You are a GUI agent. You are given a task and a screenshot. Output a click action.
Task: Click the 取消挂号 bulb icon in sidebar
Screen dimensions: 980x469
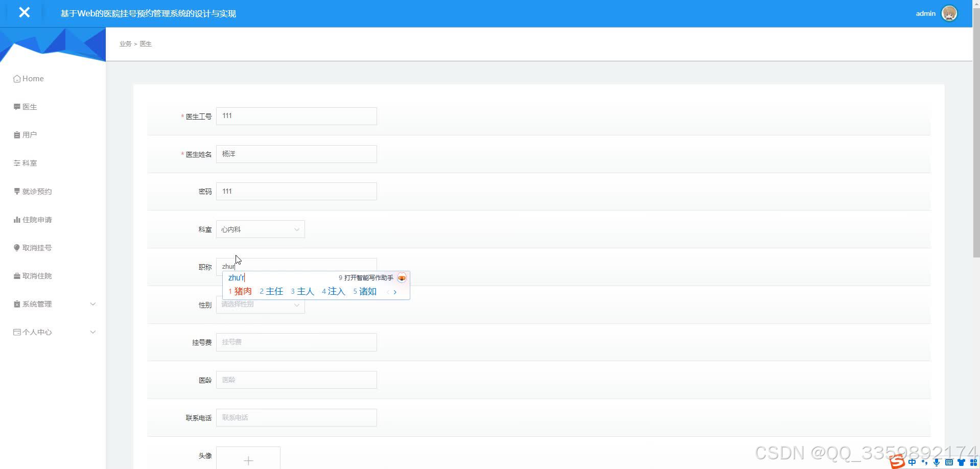(17, 248)
